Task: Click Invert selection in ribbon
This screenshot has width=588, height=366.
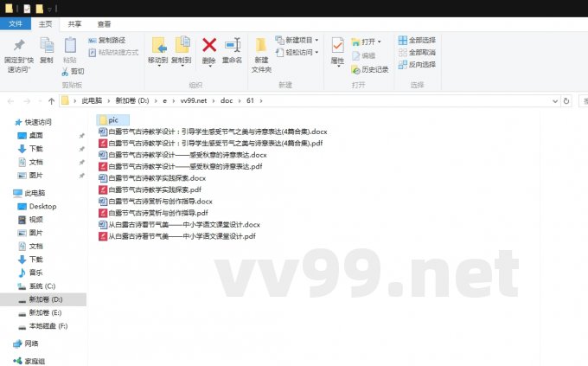Action: pyautogui.click(x=417, y=64)
